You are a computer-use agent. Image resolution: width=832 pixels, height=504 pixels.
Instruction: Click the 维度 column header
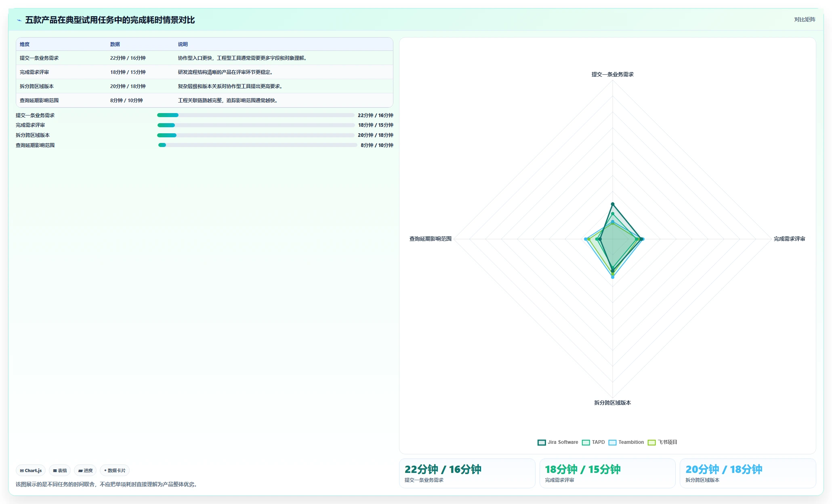[x=25, y=44]
